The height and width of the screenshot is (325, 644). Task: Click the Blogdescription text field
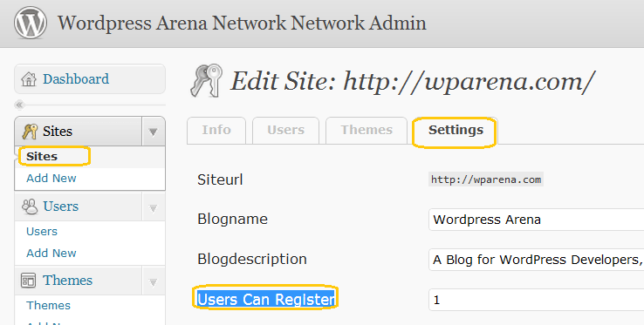(x=537, y=260)
